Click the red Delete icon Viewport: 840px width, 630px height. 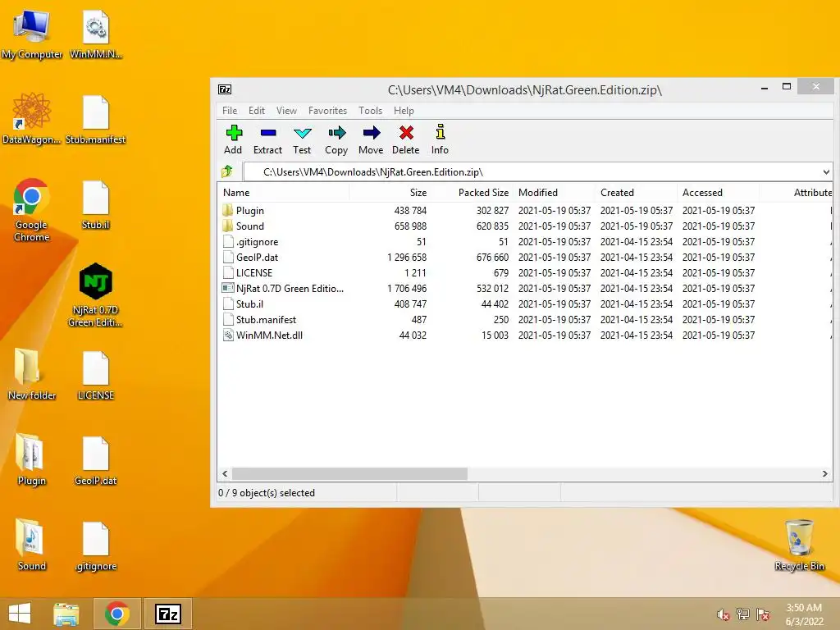[406, 133]
